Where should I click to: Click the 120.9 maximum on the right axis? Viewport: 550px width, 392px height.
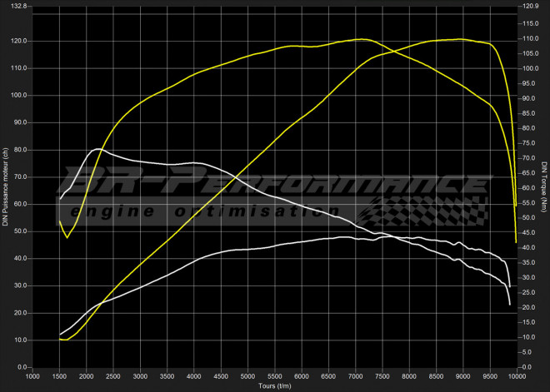(x=531, y=6)
